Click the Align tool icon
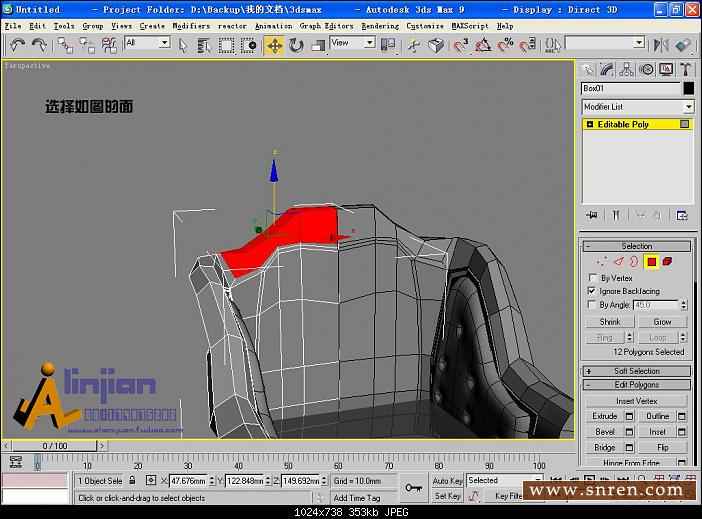The height and width of the screenshot is (519, 702). 683,45
